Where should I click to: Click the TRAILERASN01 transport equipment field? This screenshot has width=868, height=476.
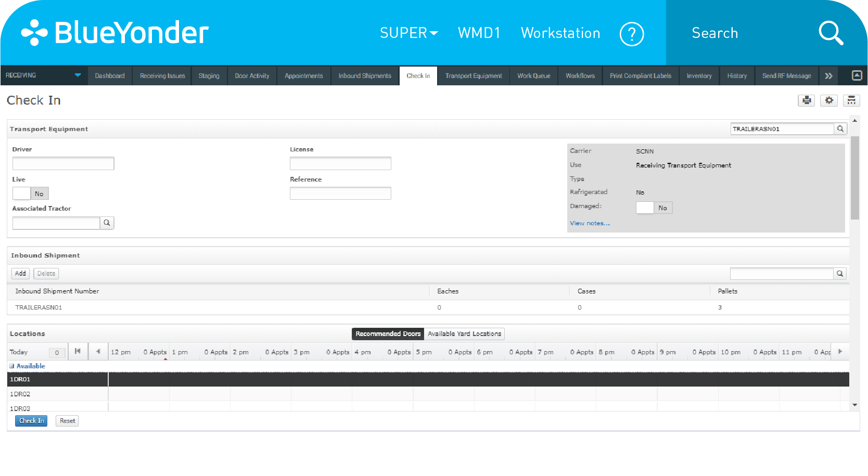(782, 129)
